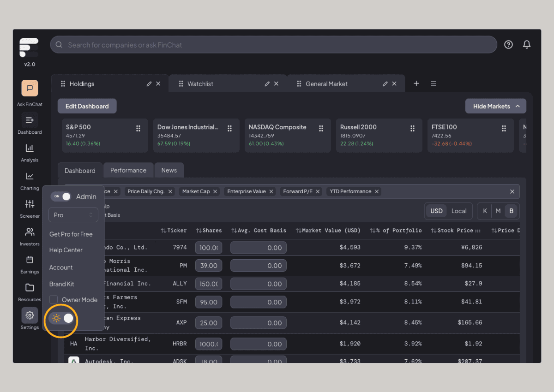Collapse markets with Hide Markets button
Viewport: 554px width, 392px height.
click(496, 106)
